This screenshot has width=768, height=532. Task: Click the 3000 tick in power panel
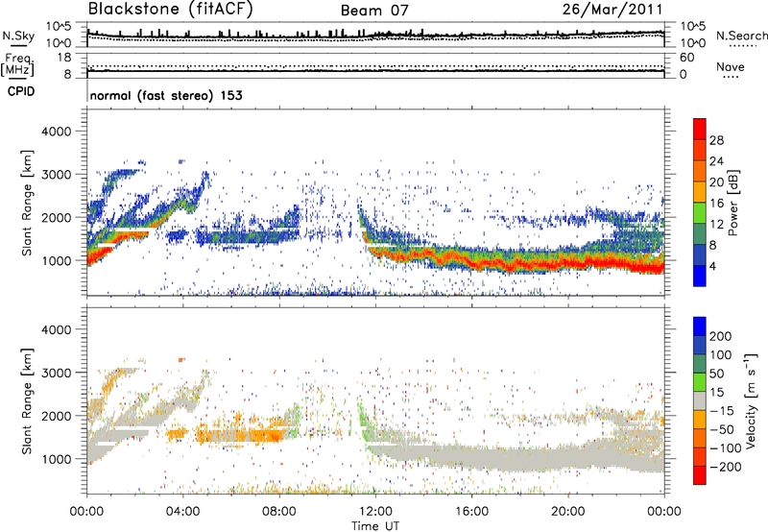[x=56, y=175]
